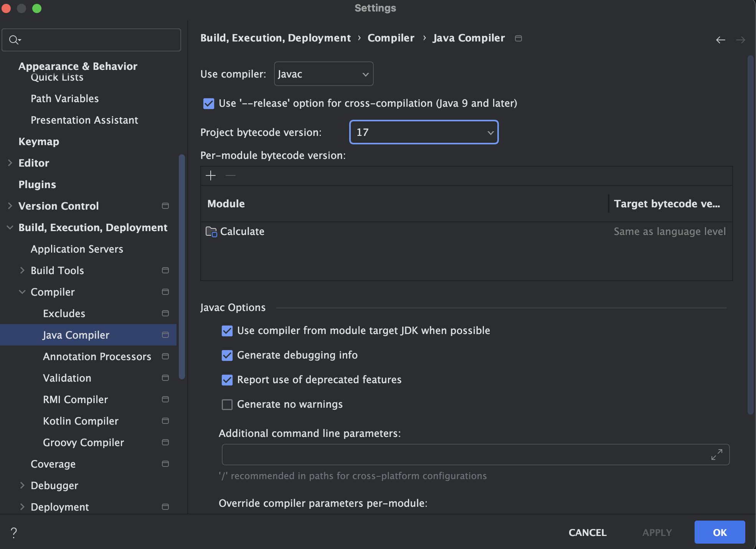This screenshot has width=756, height=549.
Task: Uncheck Generate debugging info
Action: click(x=227, y=355)
